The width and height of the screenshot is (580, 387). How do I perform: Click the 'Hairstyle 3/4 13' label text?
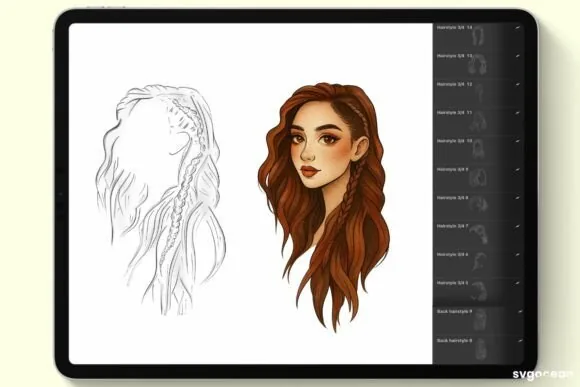coord(455,56)
